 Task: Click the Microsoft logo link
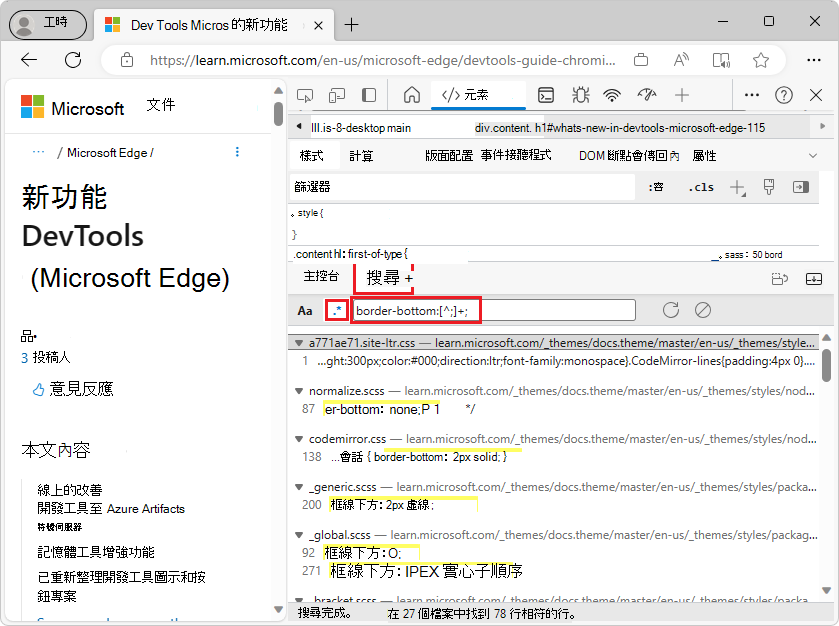(72, 108)
